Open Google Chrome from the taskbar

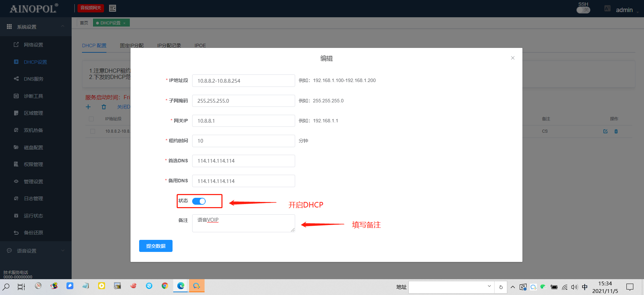pos(165,286)
